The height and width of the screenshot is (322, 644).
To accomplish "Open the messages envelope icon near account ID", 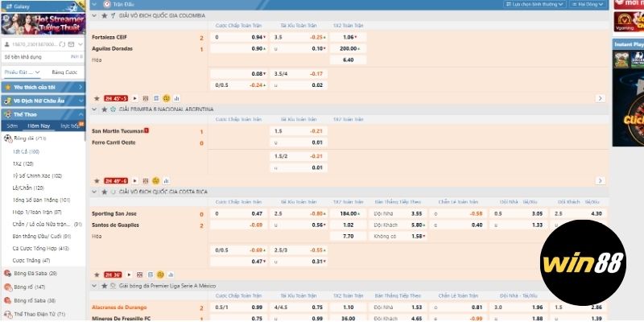I will pos(71,44).
